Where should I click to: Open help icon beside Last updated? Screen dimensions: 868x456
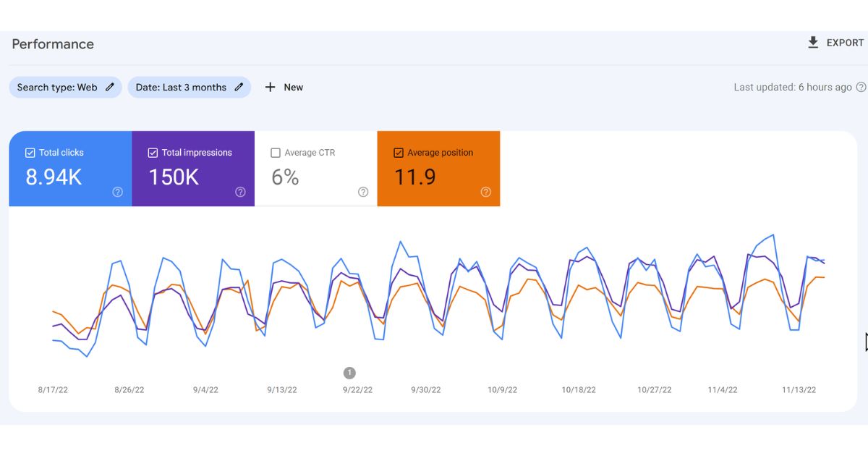tap(861, 87)
